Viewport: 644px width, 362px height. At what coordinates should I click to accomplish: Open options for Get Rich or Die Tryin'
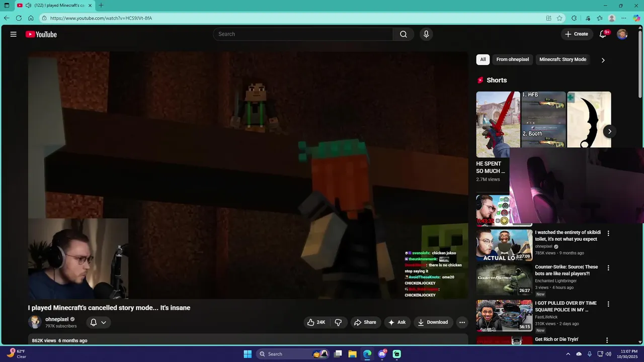click(x=607, y=340)
